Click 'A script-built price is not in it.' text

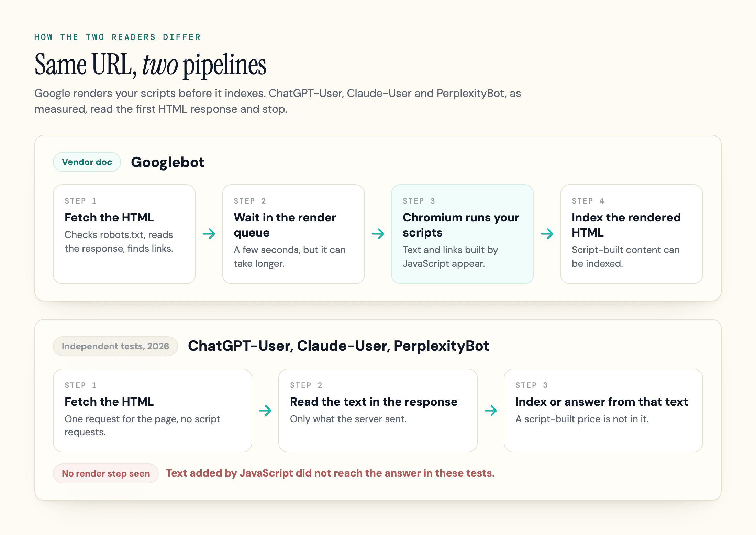[x=582, y=419]
